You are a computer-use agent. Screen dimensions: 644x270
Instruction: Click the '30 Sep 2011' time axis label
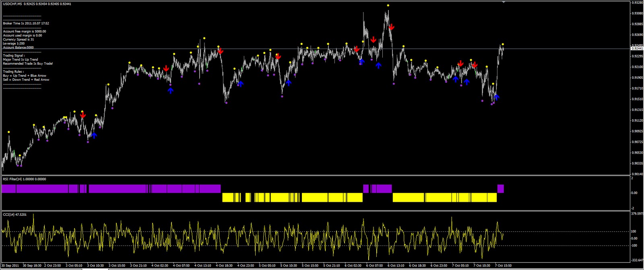click(x=10, y=266)
